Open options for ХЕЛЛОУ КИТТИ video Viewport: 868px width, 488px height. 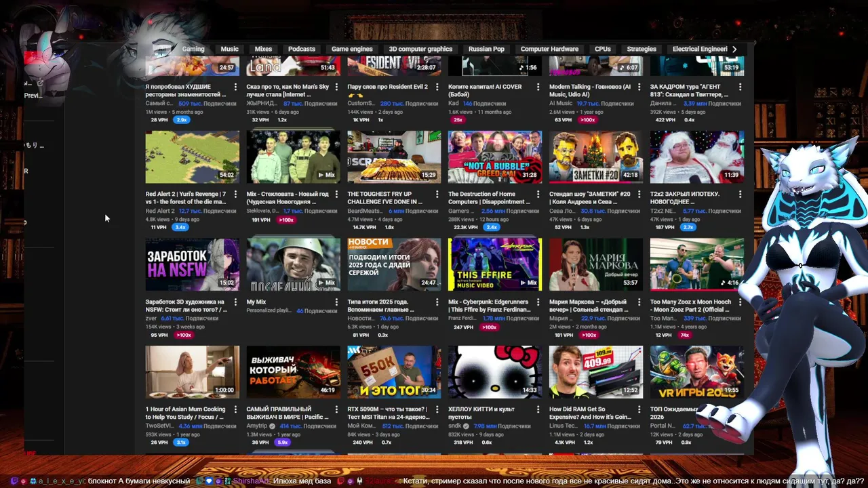tap(538, 410)
